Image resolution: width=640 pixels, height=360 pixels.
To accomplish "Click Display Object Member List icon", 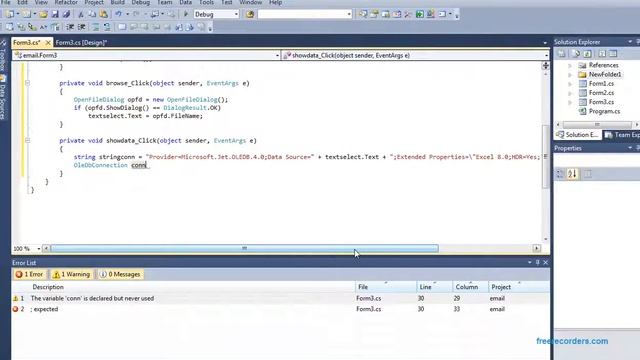I will tap(9, 27).
